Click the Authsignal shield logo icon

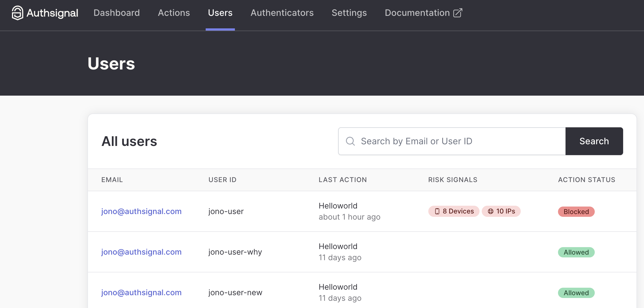(x=17, y=13)
